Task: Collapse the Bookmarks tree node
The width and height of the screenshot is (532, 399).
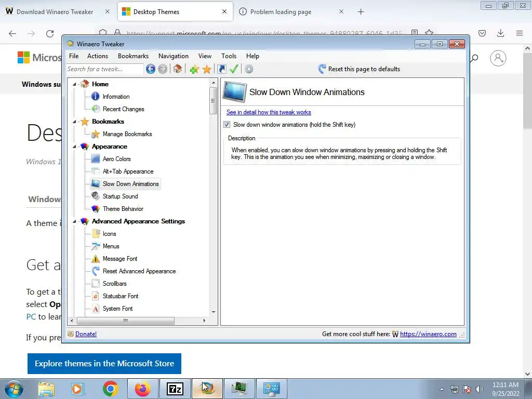Action: (x=74, y=122)
